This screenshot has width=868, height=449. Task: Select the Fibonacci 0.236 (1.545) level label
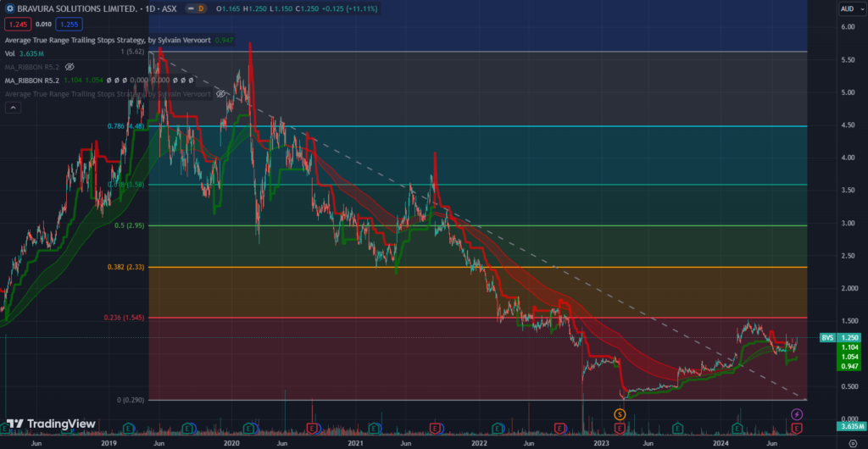124,318
